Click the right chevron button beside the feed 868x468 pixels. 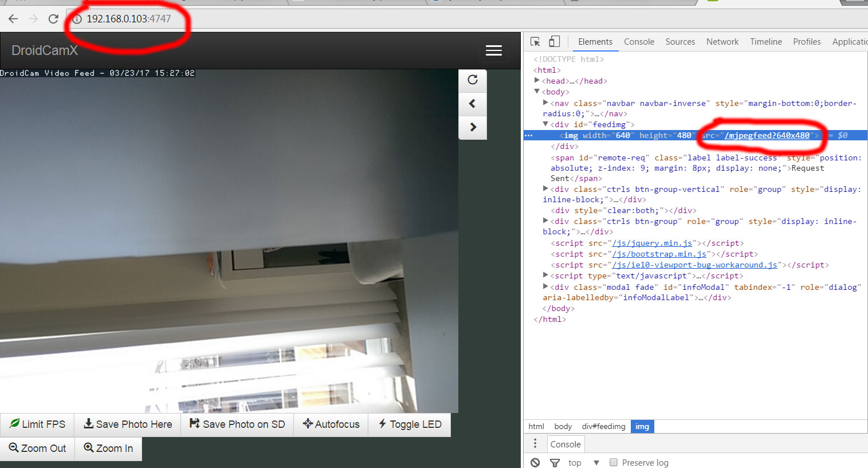[473, 127]
